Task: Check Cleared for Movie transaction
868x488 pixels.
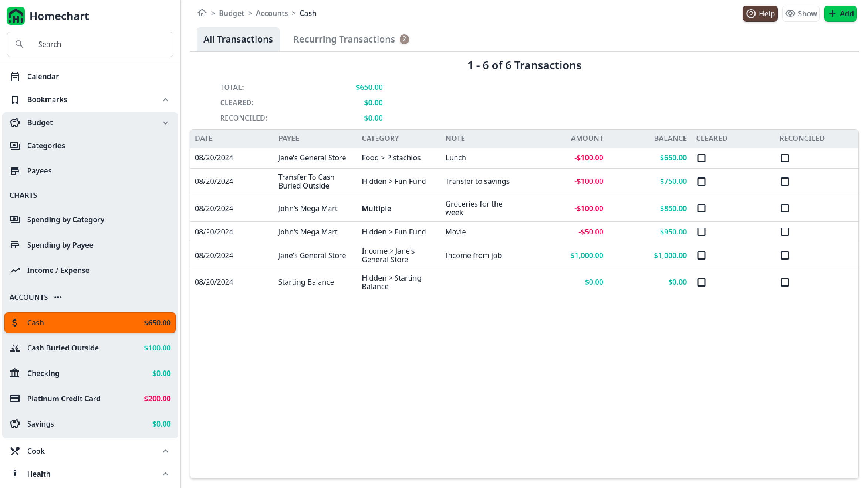Action: click(701, 232)
